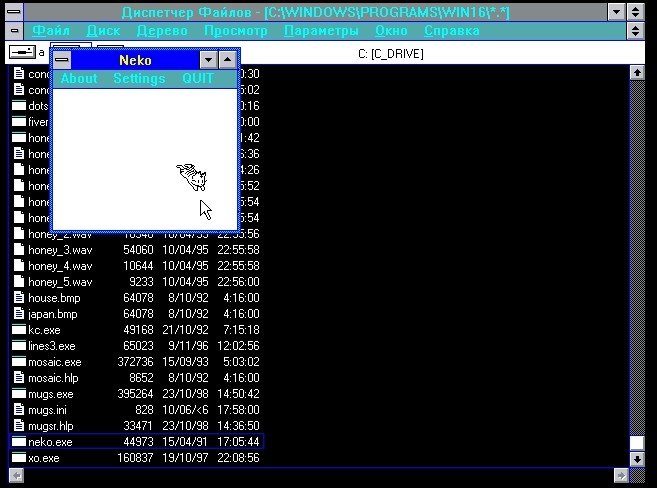Click size value 8652
657x488 pixels.
coord(141,378)
